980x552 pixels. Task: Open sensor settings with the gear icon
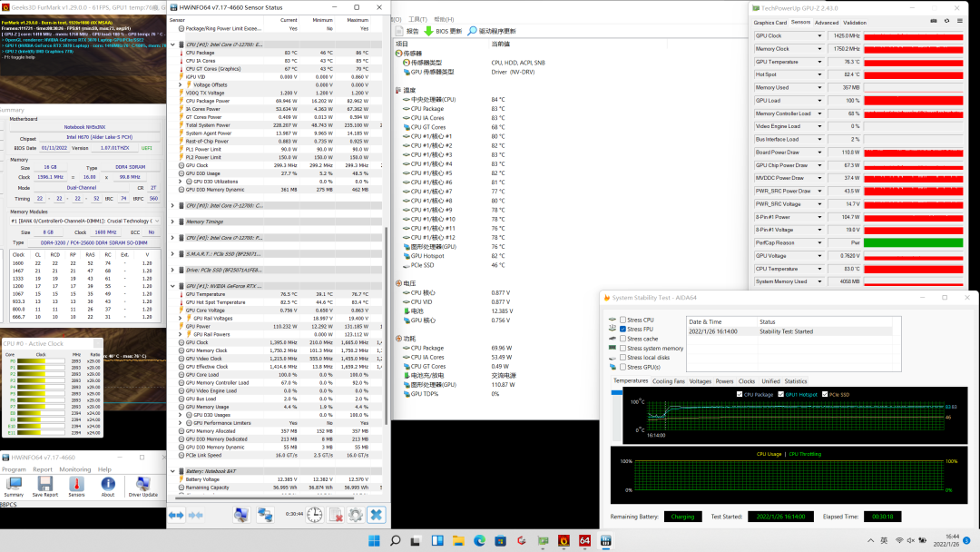pyautogui.click(x=356, y=515)
